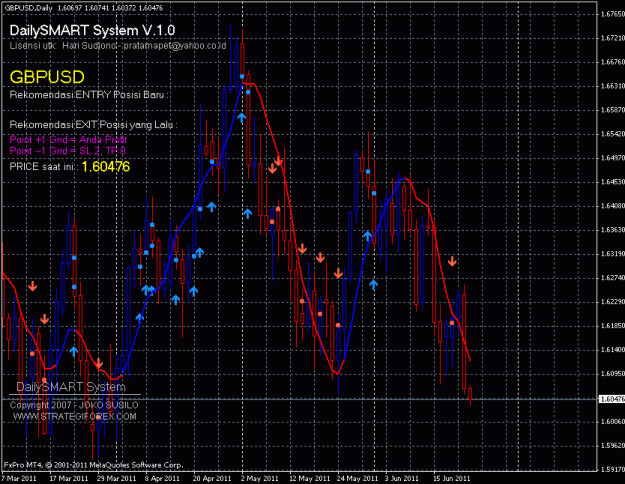The height and width of the screenshot is (484, 625).
Task: Click the blue up arrow just below the May peak
Action: (x=242, y=118)
